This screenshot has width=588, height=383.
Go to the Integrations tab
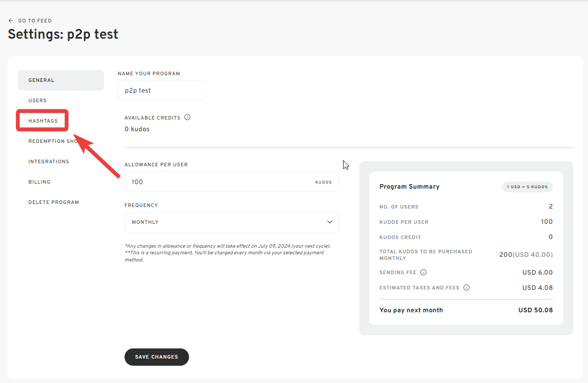click(49, 161)
